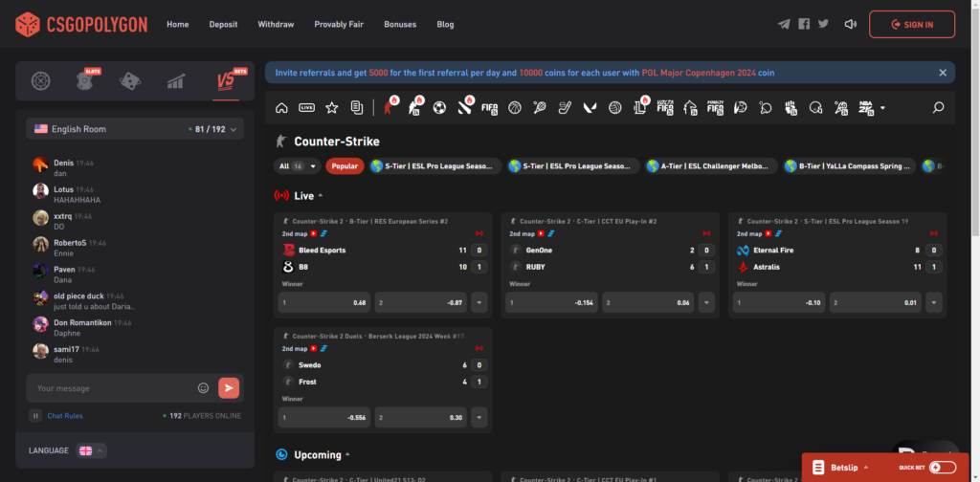
Task: Open favorites star icon
Action: click(x=332, y=107)
